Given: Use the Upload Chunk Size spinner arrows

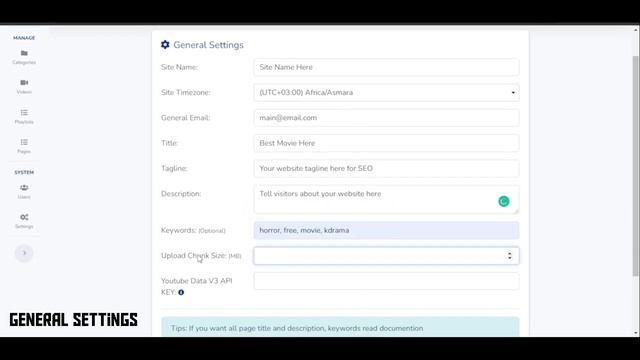Looking at the screenshot, I should pos(509,256).
